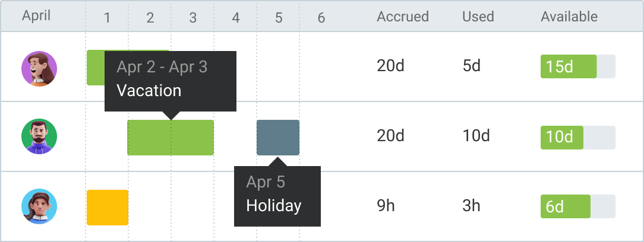This screenshot has width=644, height=242.
Task: Select the gray holiday block on day 5
Action: coord(278,138)
